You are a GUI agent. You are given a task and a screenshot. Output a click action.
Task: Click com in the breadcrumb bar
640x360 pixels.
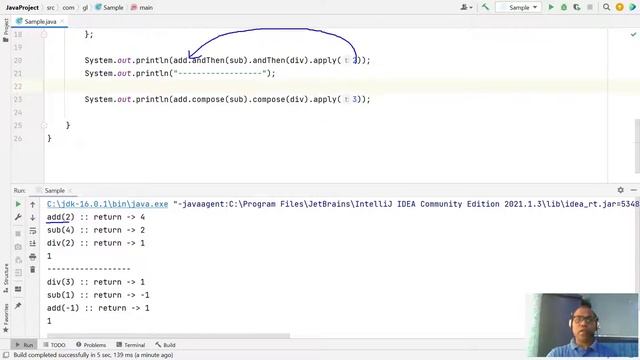[x=69, y=7]
